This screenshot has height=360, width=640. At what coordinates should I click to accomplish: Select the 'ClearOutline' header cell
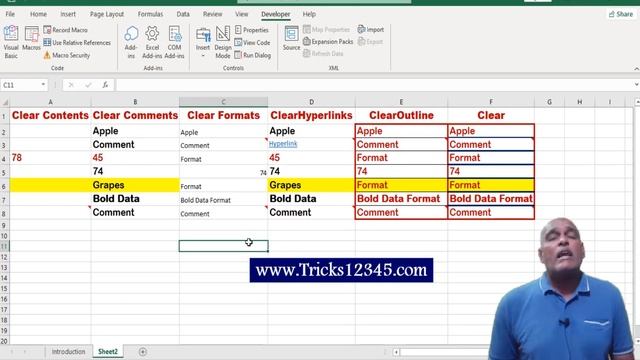coord(401,116)
